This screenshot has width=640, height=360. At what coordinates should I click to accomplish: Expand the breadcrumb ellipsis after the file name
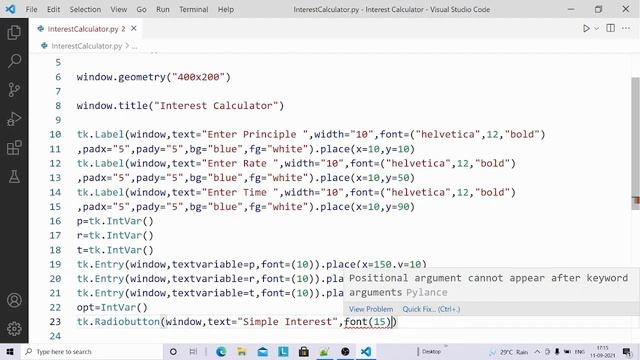pos(134,47)
